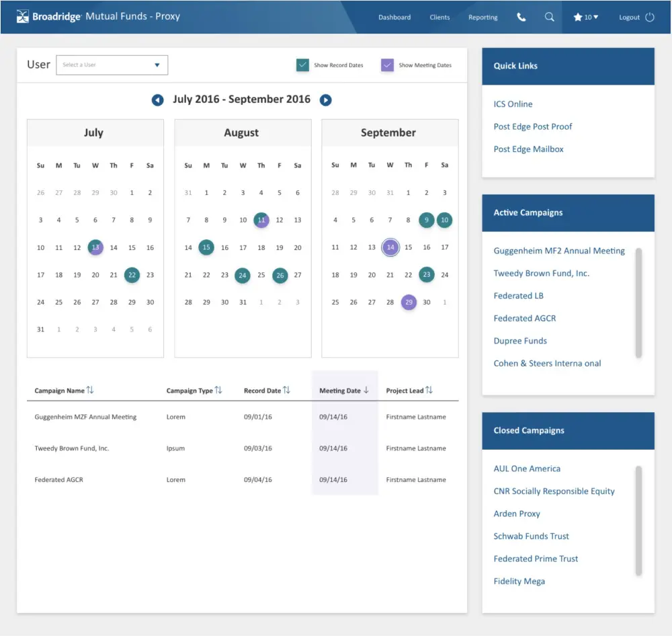Toggle the Show Record Dates checkbox
This screenshot has width=672, height=636.
(x=302, y=65)
